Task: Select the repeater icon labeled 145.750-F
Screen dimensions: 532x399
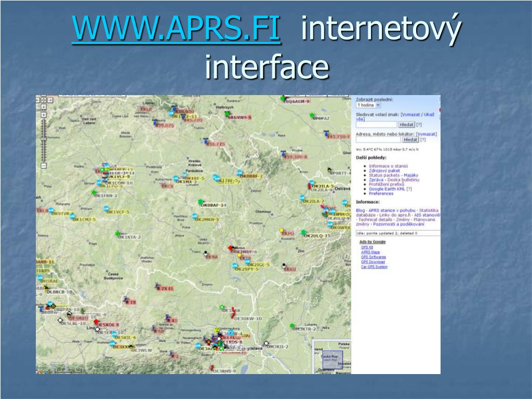Action: 326,132
